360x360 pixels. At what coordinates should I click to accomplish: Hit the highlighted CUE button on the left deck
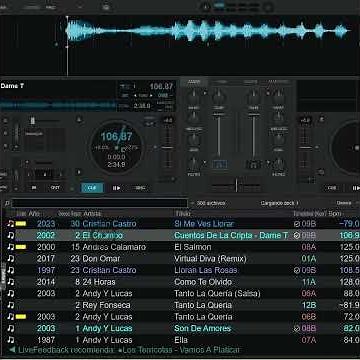pos(92,188)
